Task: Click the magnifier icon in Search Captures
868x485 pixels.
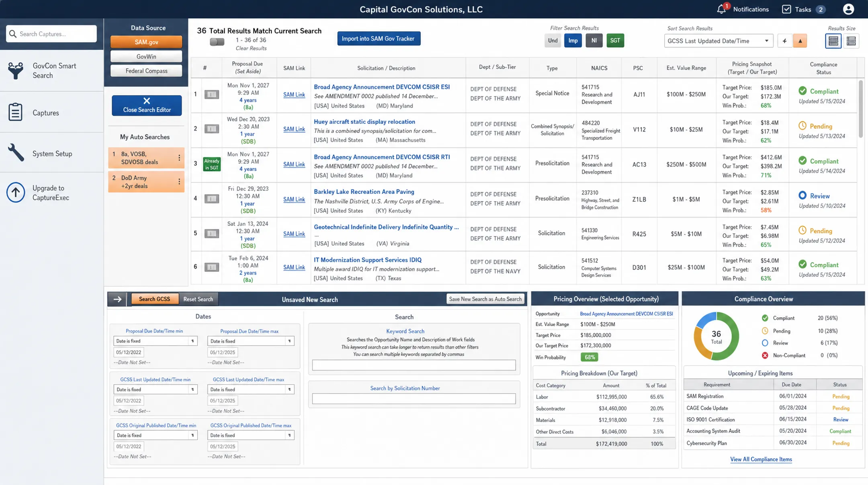Action: pyautogui.click(x=13, y=34)
